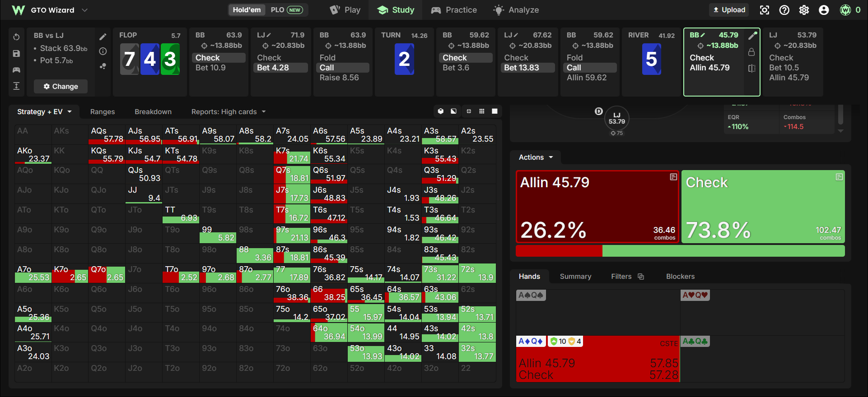This screenshot has height=397, width=868.
Task: Open the Ranges tab
Action: click(x=103, y=112)
